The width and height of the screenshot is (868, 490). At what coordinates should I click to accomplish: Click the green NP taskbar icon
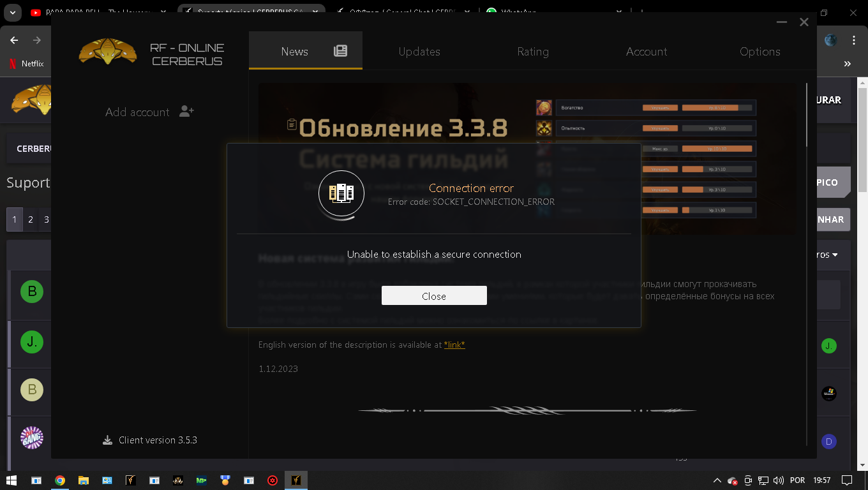[x=201, y=480]
